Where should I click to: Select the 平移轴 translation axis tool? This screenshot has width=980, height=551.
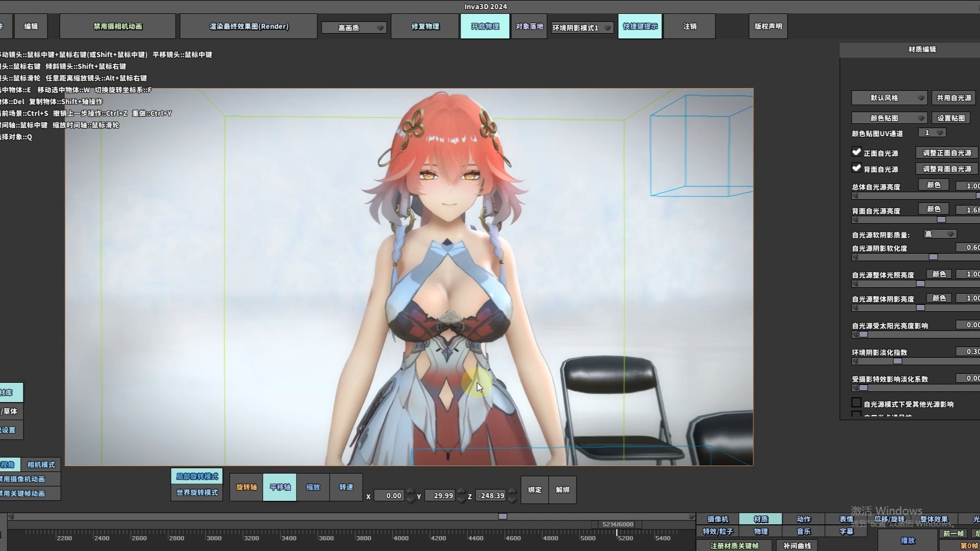pyautogui.click(x=279, y=487)
